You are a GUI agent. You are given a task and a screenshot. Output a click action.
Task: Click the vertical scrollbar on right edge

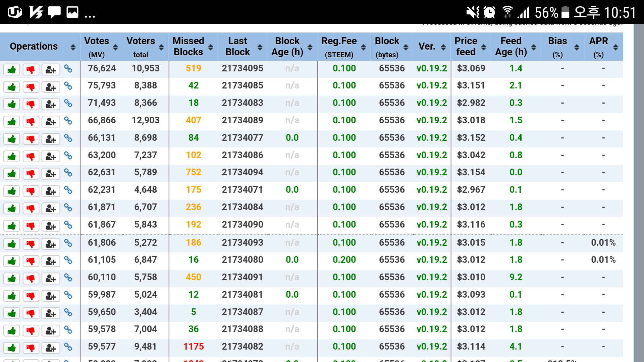639,193
